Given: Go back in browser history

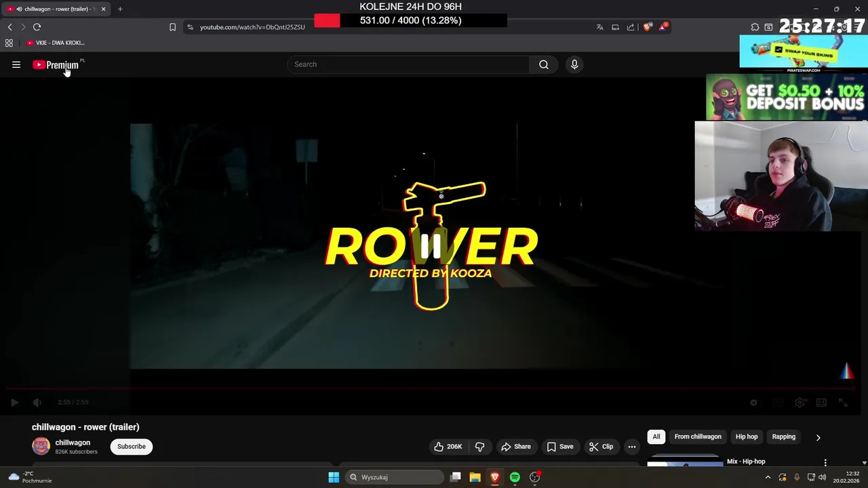Looking at the screenshot, I should click(9, 27).
